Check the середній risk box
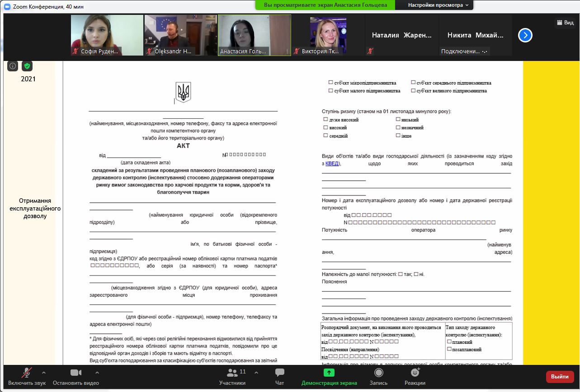Viewport: 580px width, 392px height. (x=325, y=135)
